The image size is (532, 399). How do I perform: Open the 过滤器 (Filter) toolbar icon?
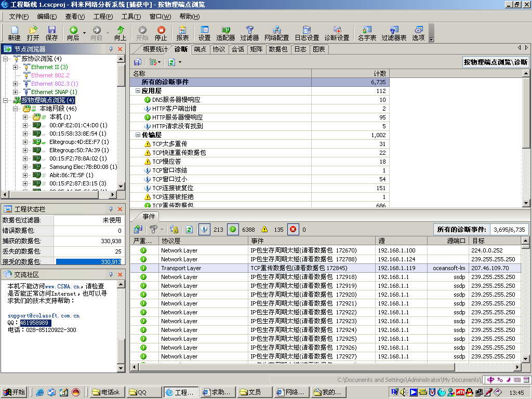249,33
